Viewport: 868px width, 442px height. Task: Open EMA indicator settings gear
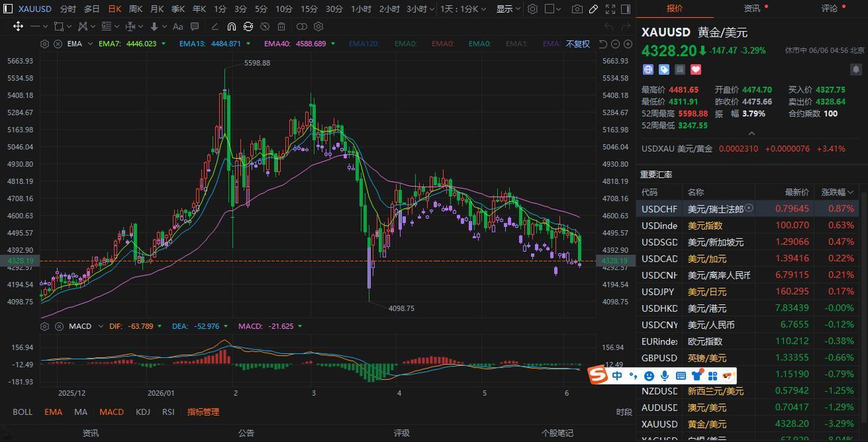pos(44,43)
